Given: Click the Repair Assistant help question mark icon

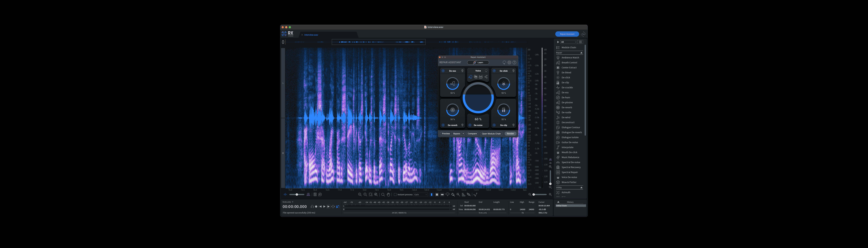Looking at the screenshot, I should tap(514, 62).
